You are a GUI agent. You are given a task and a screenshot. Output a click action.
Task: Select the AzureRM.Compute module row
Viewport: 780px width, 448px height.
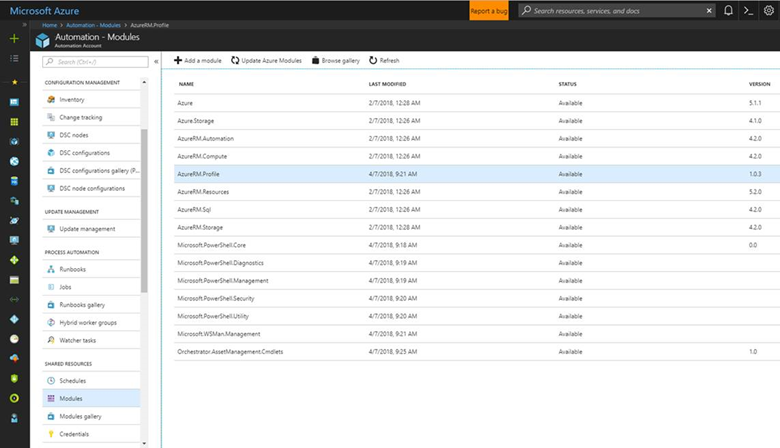pos(477,156)
